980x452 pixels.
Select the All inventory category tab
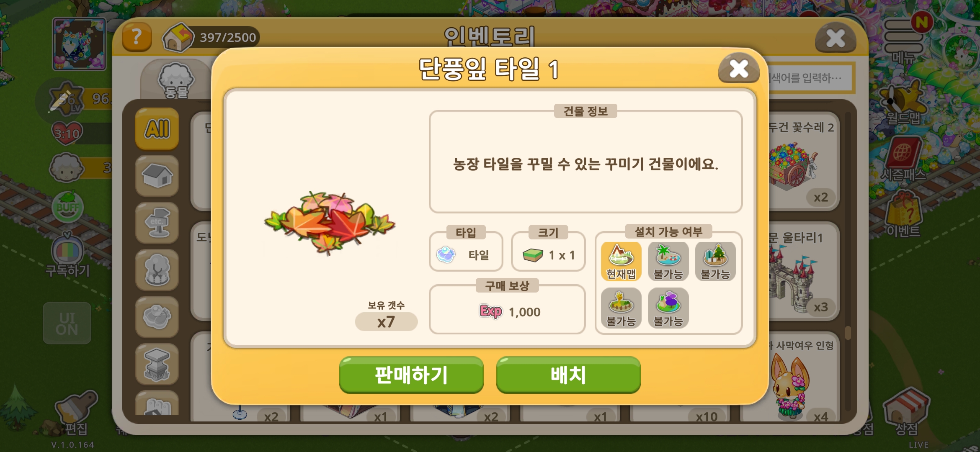(x=157, y=128)
